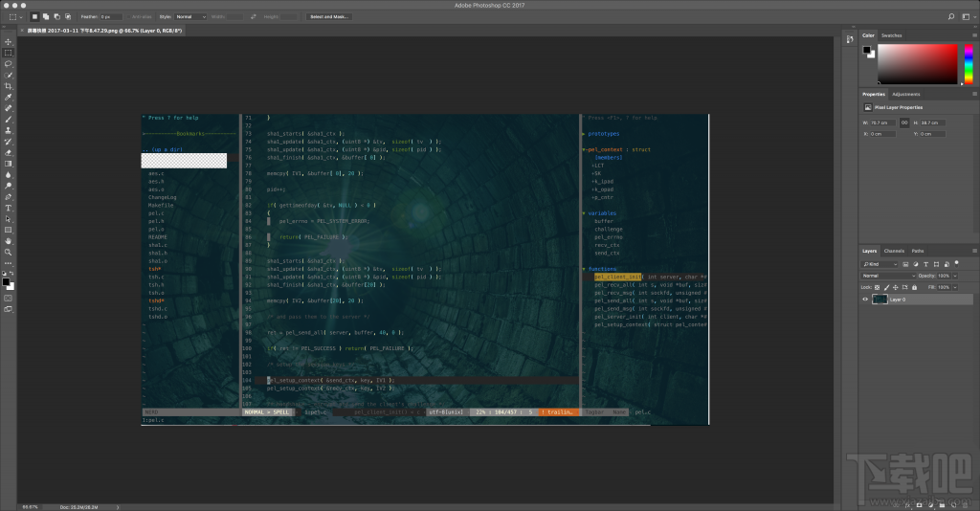
Task: Open the tool preset picker arrow
Action: [21, 17]
